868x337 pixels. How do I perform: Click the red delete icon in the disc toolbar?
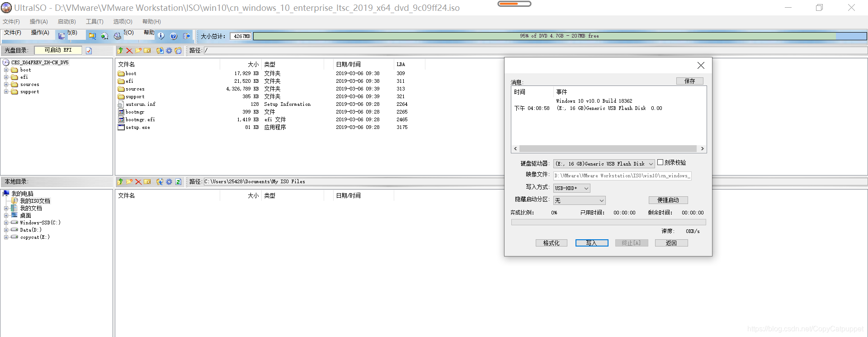[129, 51]
